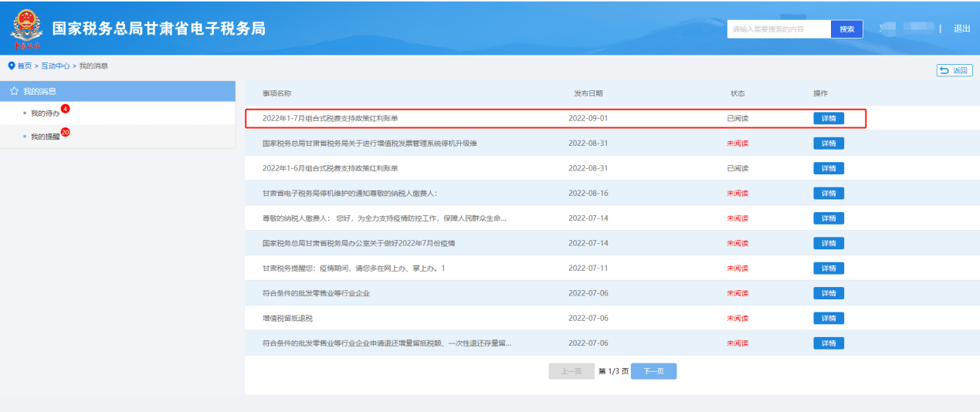
Task: View 详情 for 增值税留抵退税 message
Action: 828,318
